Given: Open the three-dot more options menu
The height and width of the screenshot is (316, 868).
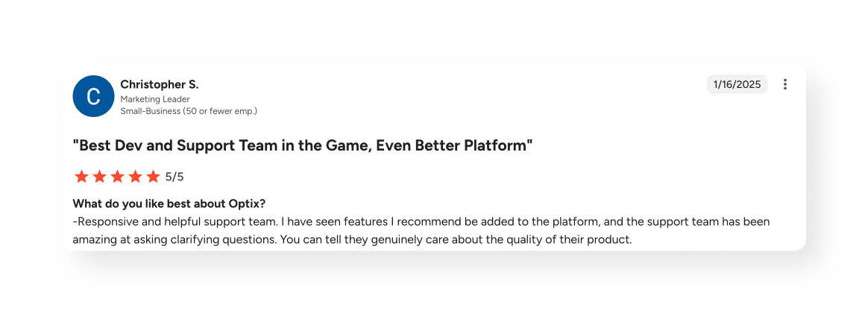Looking at the screenshot, I should point(784,84).
